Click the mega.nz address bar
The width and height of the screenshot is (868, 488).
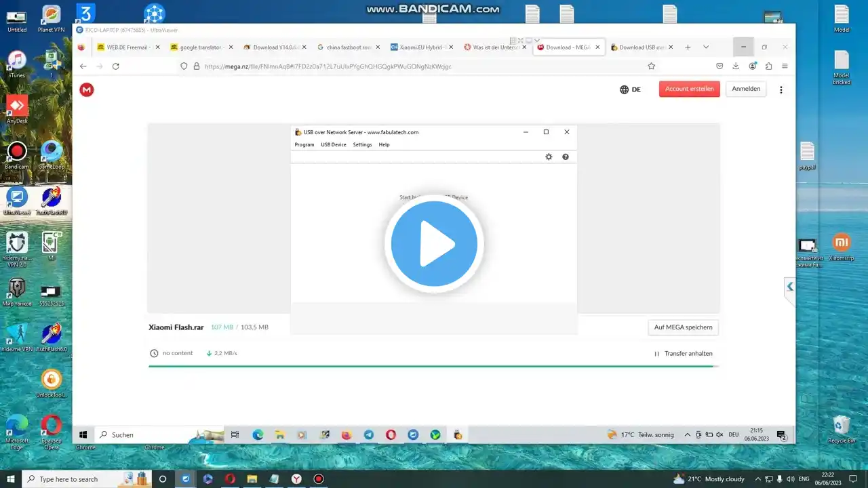coord(420,66)
